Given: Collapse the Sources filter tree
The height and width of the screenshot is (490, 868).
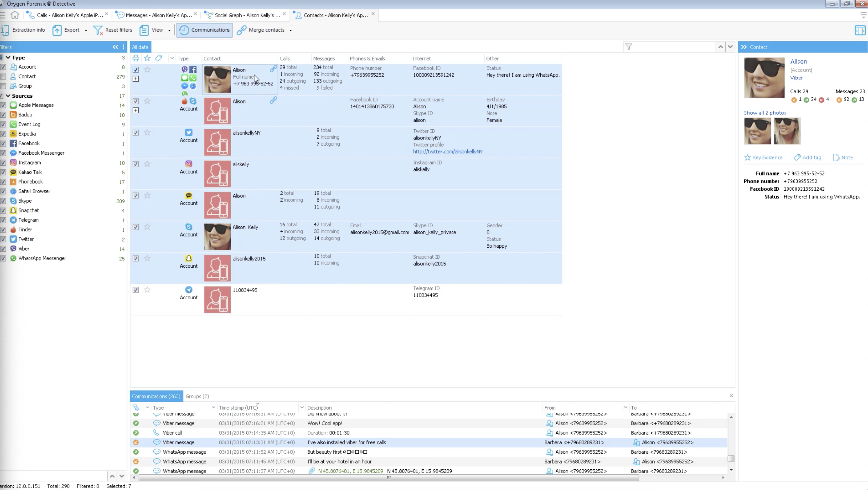Looking at the screenshot, I should pos(8,96).
